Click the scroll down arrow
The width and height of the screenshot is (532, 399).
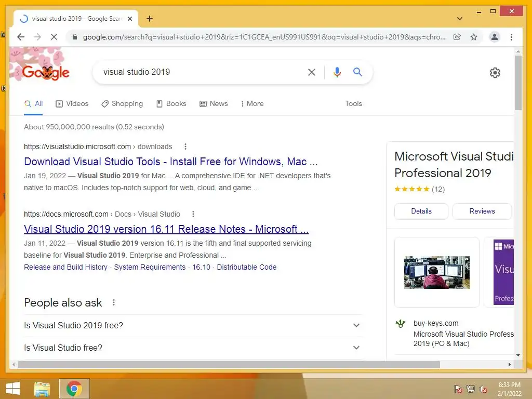(518, 355)
